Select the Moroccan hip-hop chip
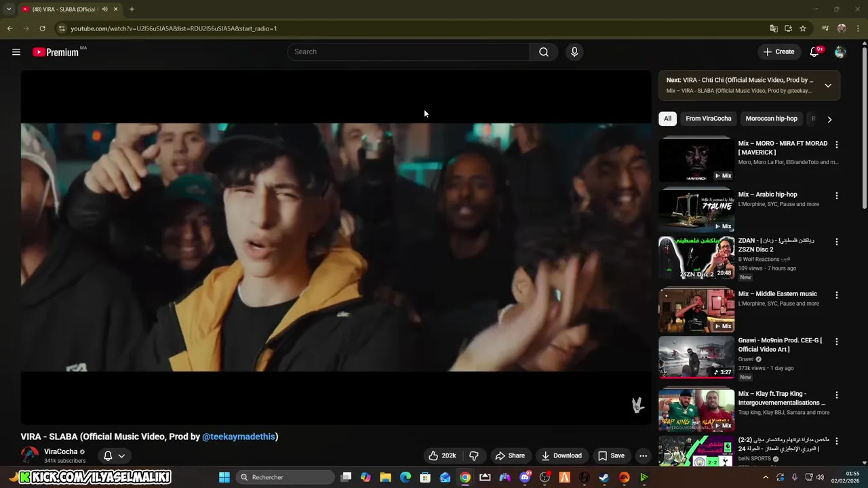 click(772, 119)
